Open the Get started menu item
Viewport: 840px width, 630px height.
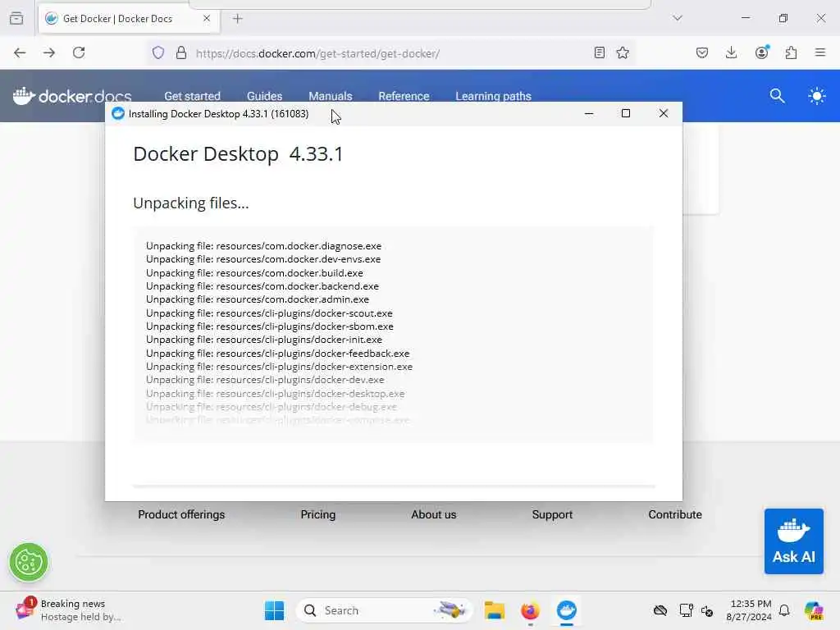point(192,96)
